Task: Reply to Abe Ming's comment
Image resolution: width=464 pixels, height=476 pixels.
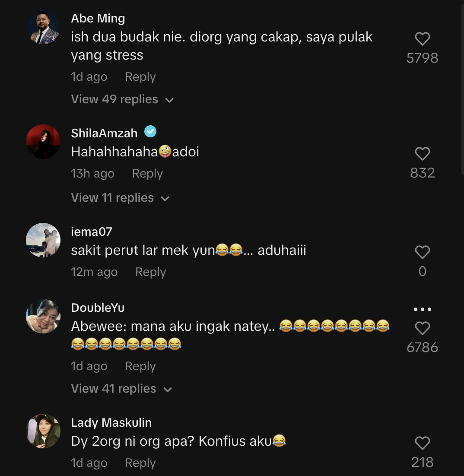Action: coord(140,77)
